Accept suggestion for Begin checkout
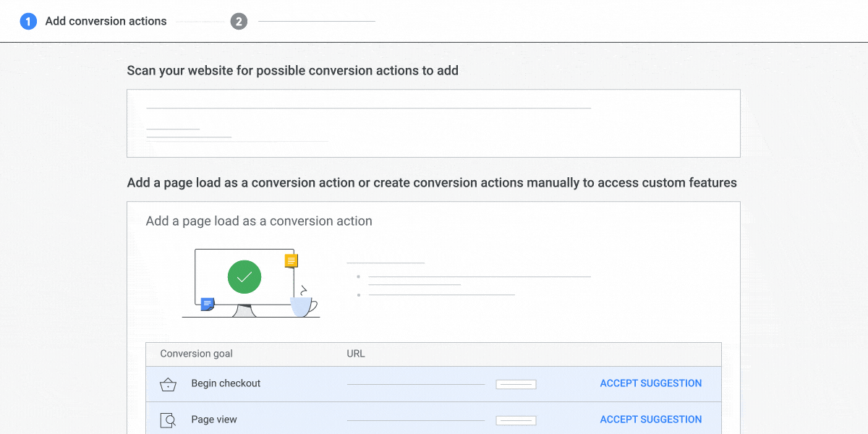This screenshot has width=868, height=434. [x=650, y=383]
